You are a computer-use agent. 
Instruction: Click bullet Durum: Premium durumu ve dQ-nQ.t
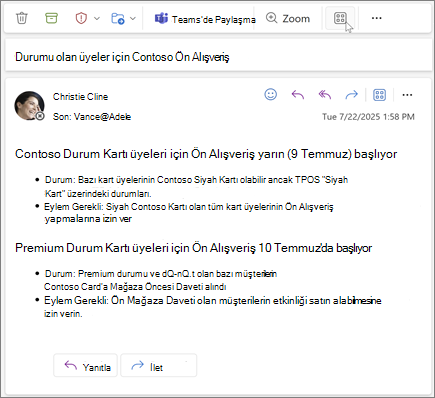(x=161, y=280)
